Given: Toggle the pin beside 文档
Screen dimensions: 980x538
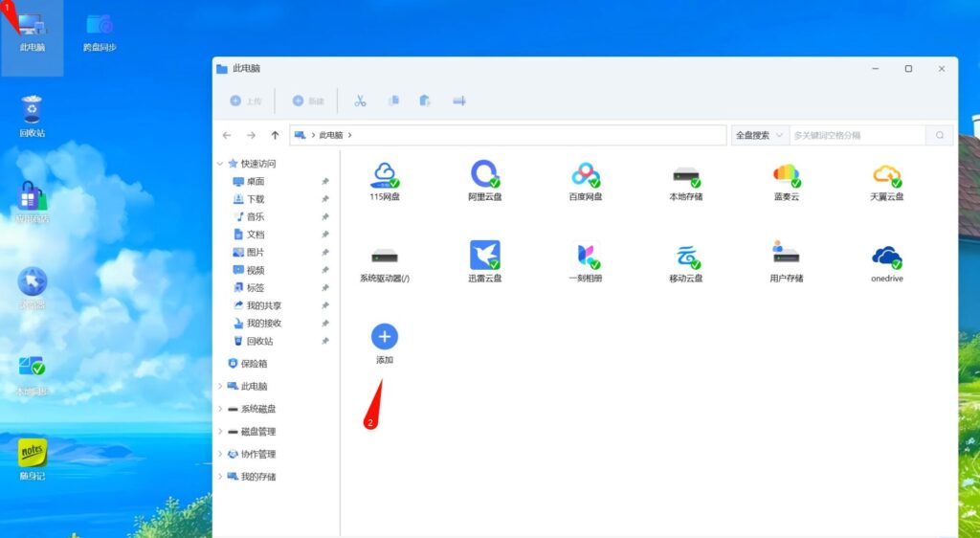Looking at the screenshot, I should click(x=325, y=235).
